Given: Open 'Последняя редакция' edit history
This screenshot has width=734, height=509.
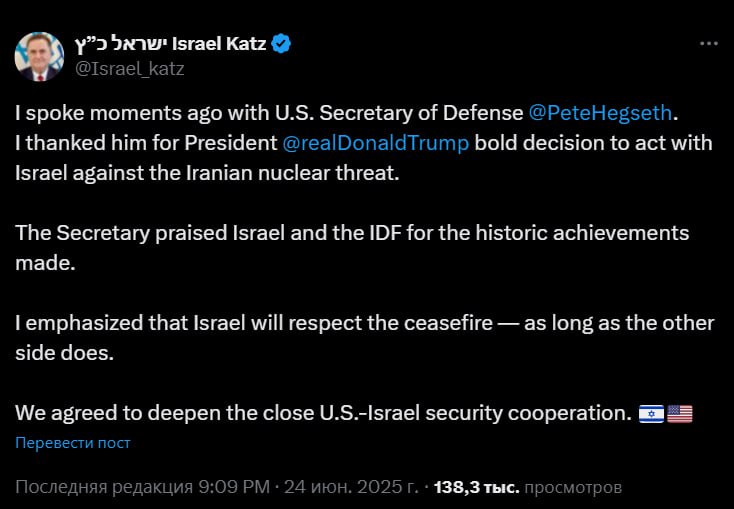Looking at the screenshot, I should click(104, 487).
